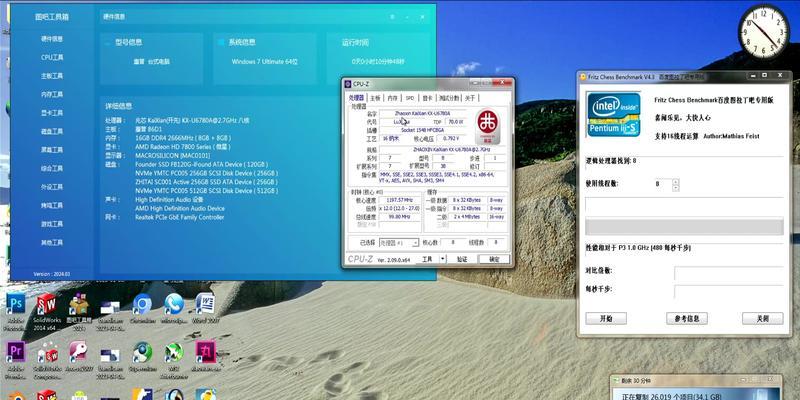This screenshot has height=400, width=800.
Task: Click the CPU-Z title bar icon
Action: (x=348, y=83)
